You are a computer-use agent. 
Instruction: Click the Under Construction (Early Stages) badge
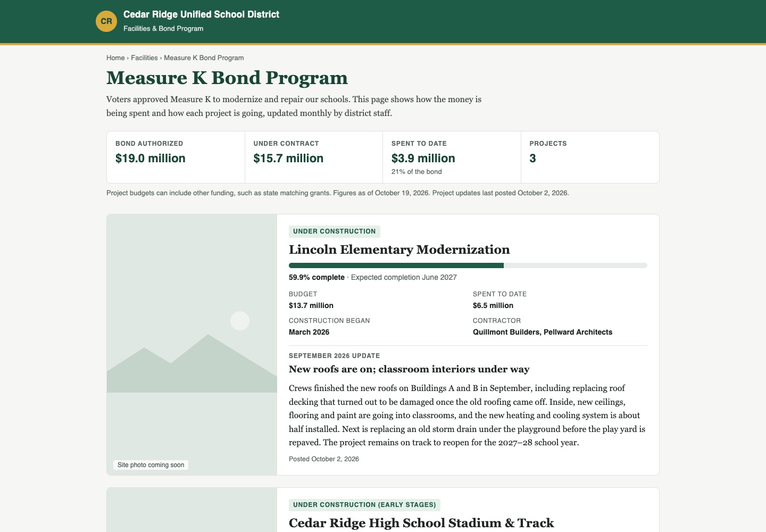(364, 505)
